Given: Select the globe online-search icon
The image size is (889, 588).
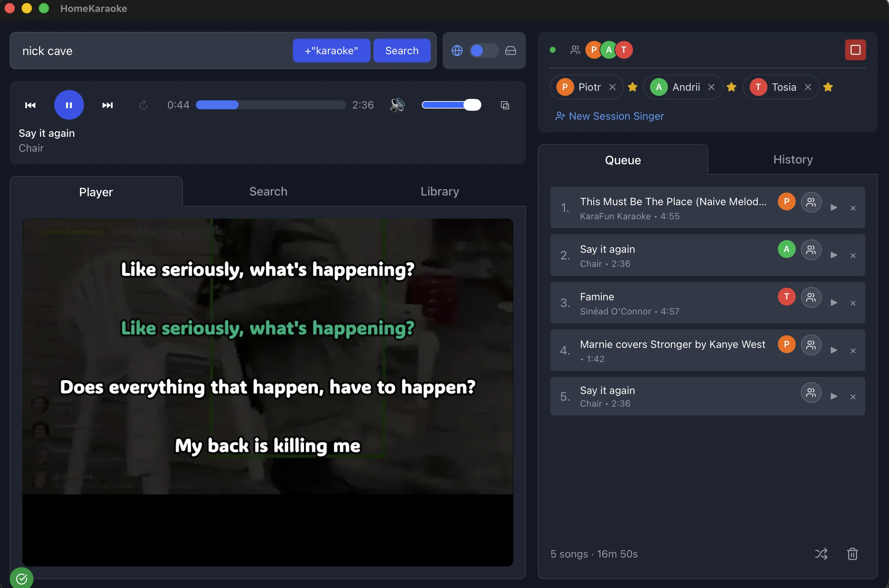Looking at the screenshot, I should pyautogui.click(x=457, y=50).
